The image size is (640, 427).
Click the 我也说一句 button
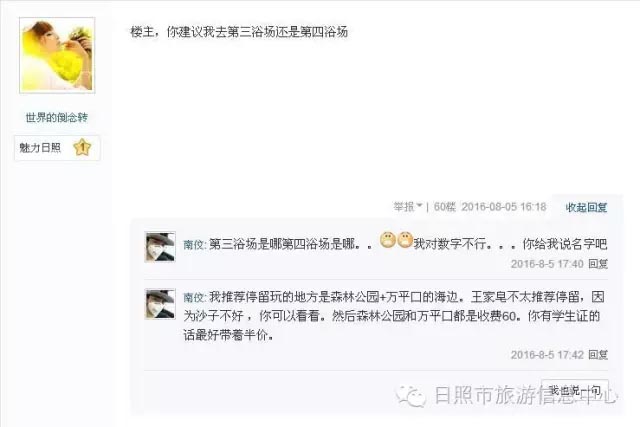coord(575,391)
